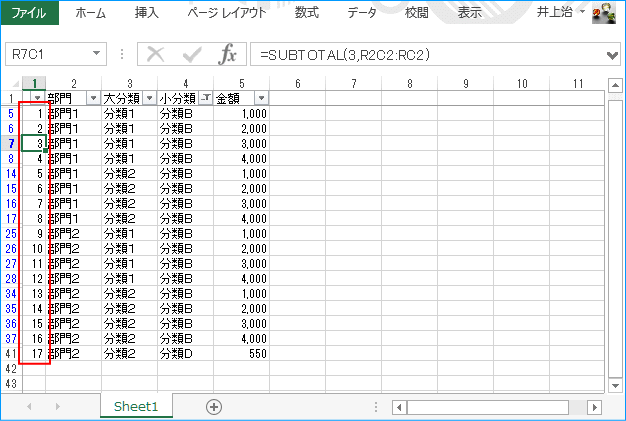The height and width of the screenshot is (421, 626).
Task: Select the Sheet1 worksheet tab
Action: click(x=136, y=407)
